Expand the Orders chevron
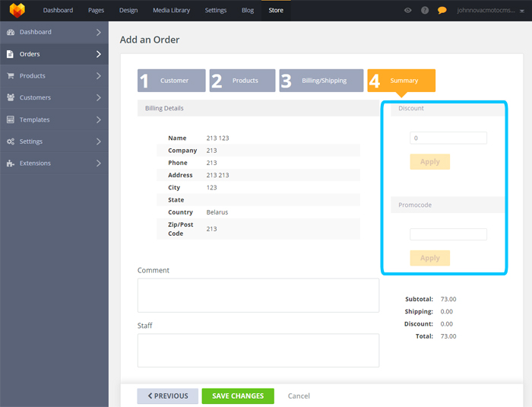This screenshot has height=407, width=532. tap(98, 54)
